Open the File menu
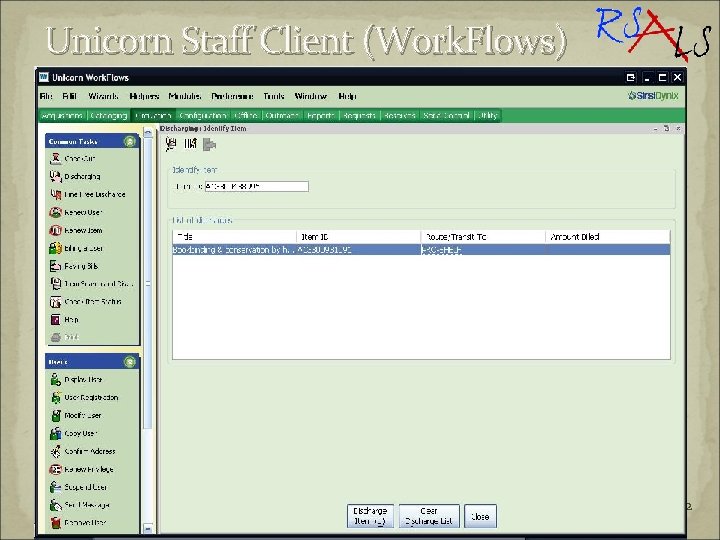Screen dimensions: 720x540 click(x=46, y=96)
